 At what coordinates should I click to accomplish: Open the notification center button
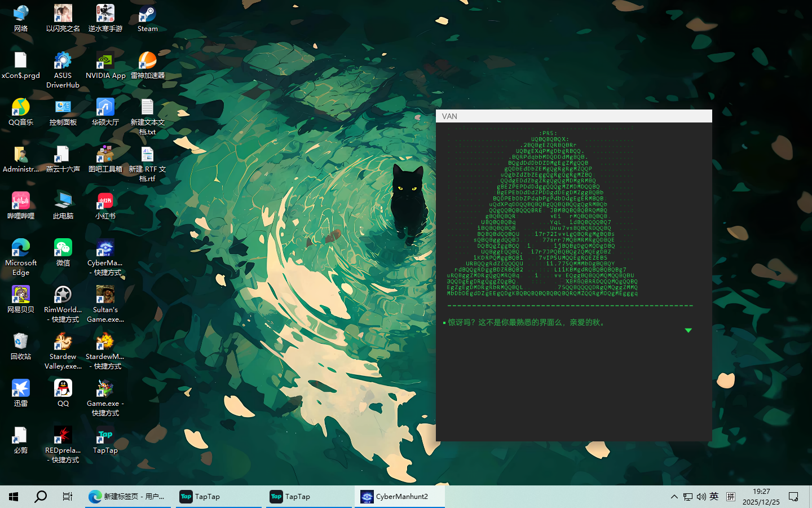793,497
